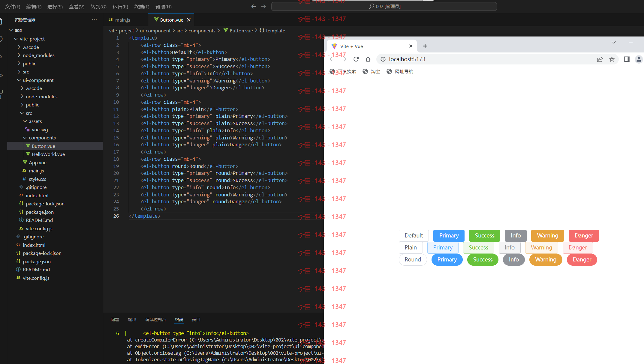The image size is (644, 364).
Task: Go back in VS Code navigation arrow
Action: (254, 7)
